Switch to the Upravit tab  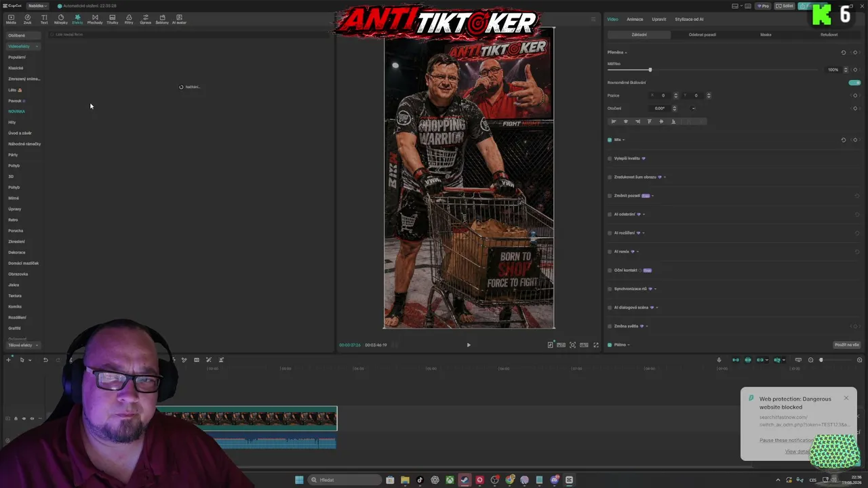pyautogui.click(x=659, y=19)
